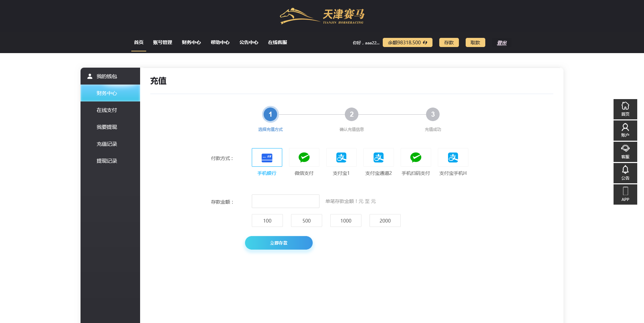This screenshot has width=644, height=323.
Task: Open 帮助中心 from the top menu
Action: [220, 42]
